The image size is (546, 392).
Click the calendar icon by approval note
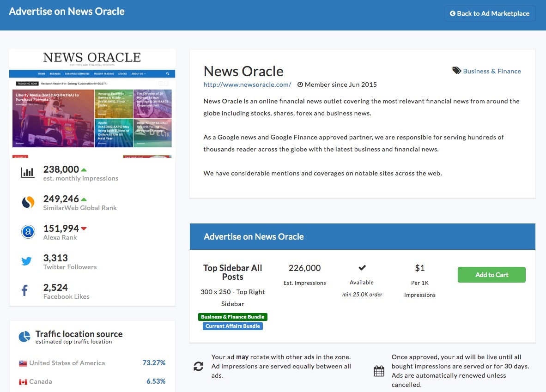pyautogui.click(x=379, y=371)
